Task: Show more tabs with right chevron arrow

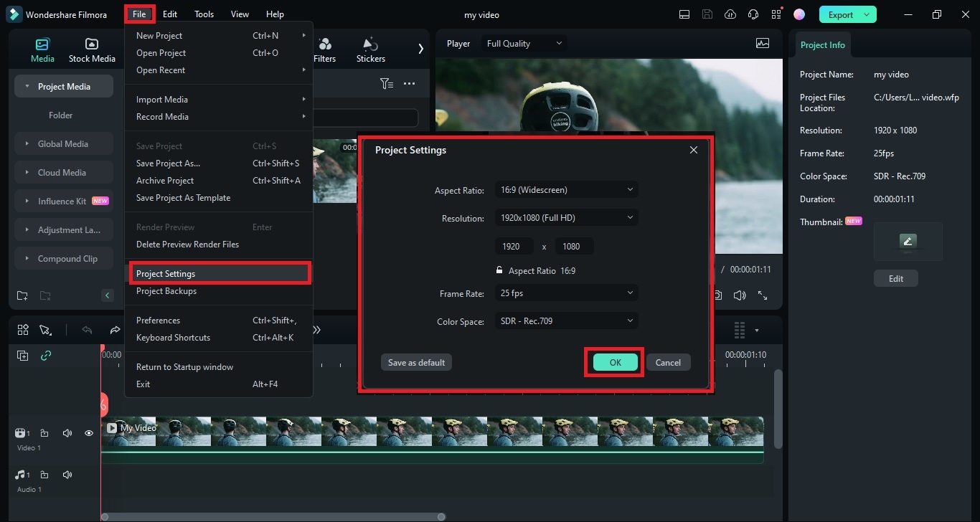Action: (x=420, y=49)
